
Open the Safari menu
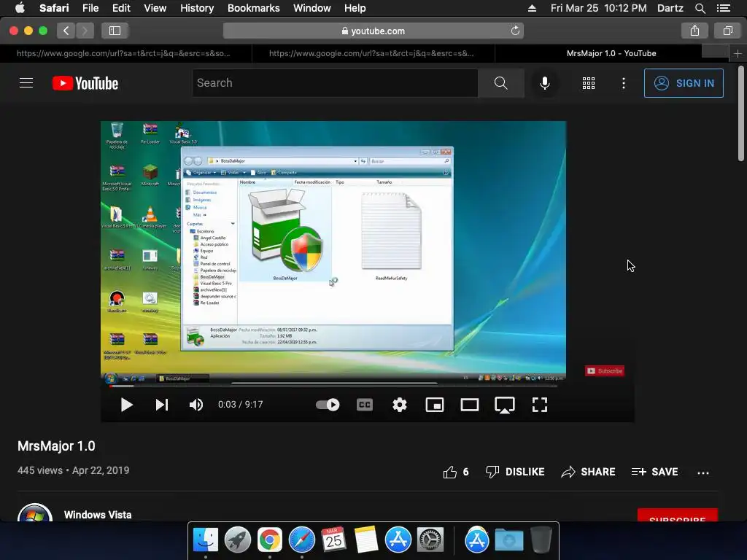(54, 8)
